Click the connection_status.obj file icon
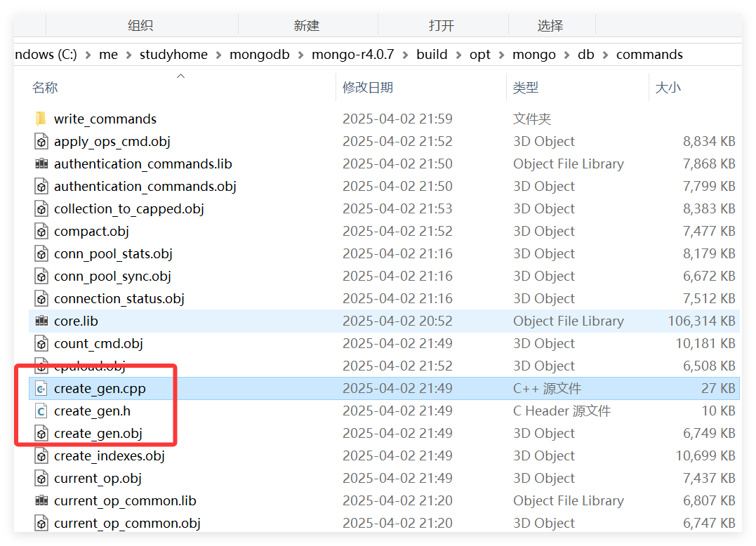This screenshot has width=756, height=546. [x=41, y=298]
